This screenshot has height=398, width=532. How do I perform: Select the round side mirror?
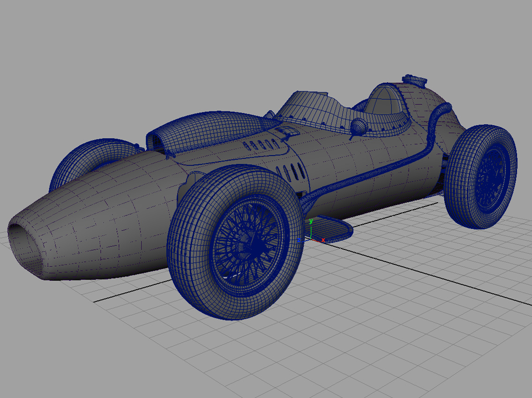pyautogui.click(x=358, y=127)
